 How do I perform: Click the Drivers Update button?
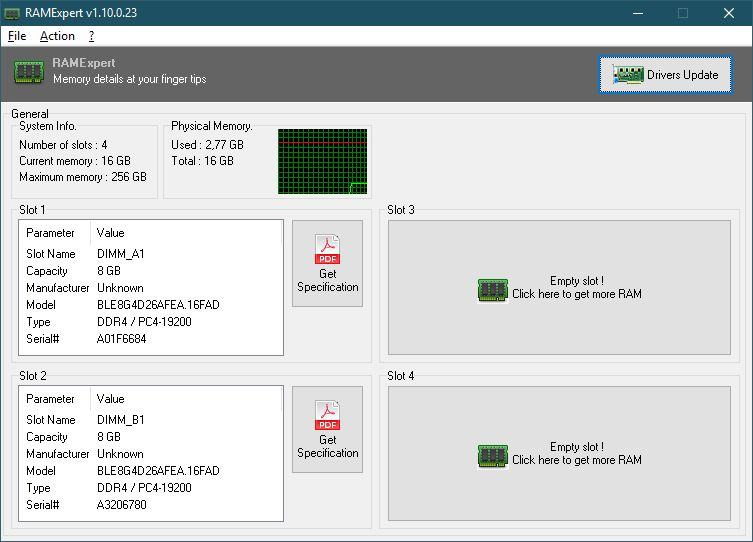tap(665, 74)
